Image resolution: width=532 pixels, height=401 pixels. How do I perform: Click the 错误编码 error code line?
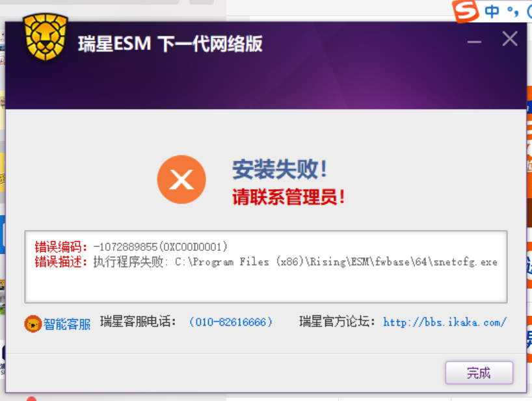[x=131, y=247]
